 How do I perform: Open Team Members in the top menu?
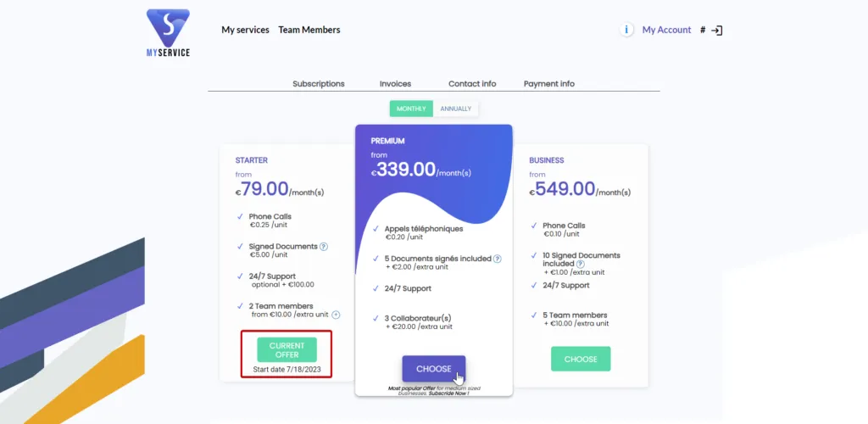(x=309, y=30)
